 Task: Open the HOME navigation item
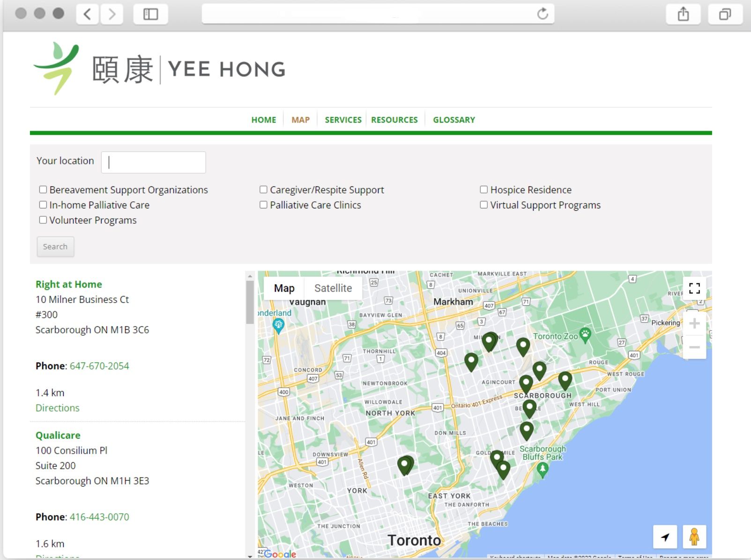coord(264,120)
